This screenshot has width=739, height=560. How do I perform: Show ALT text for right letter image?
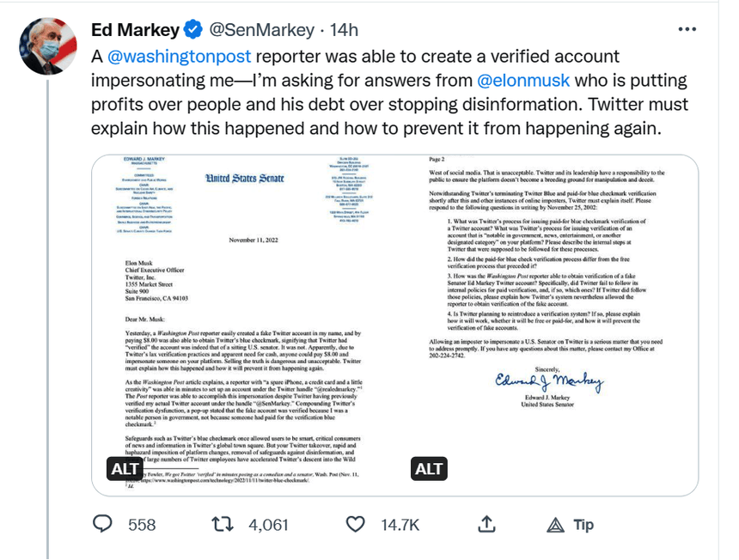429,469
